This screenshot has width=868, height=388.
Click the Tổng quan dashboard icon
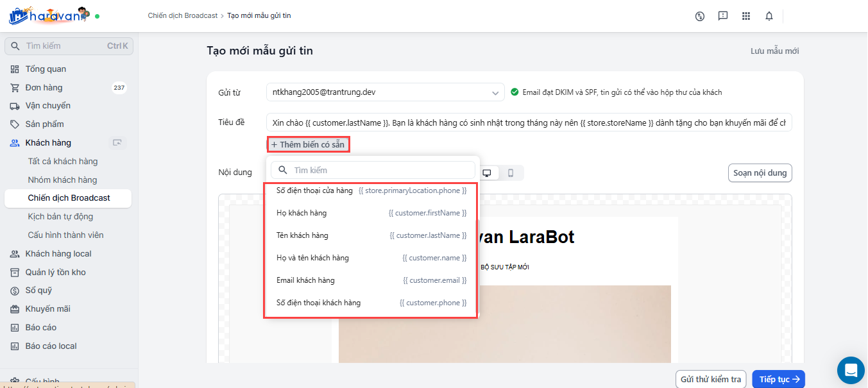15,69
